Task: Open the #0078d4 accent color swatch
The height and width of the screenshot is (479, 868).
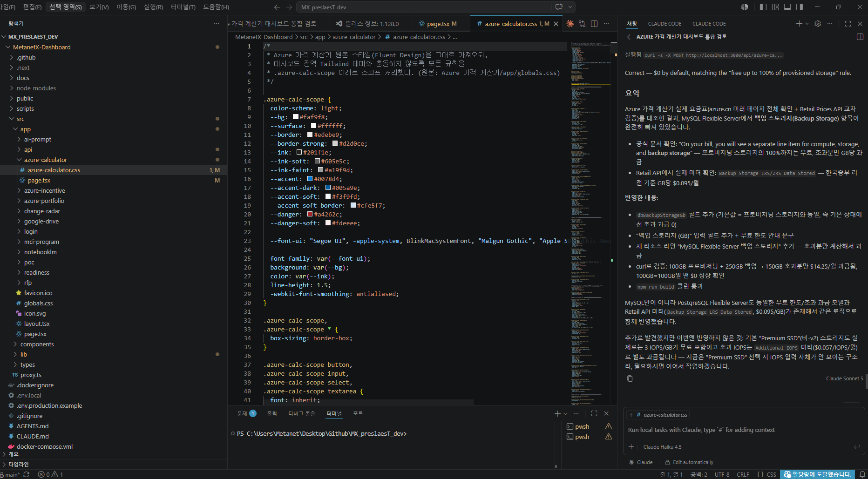Action: click(310, 179)
